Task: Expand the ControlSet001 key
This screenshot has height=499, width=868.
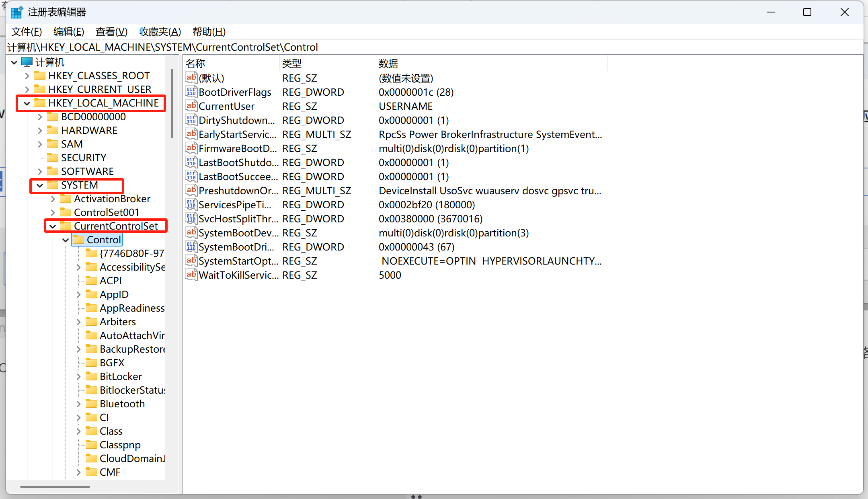Action: [53, 212]
